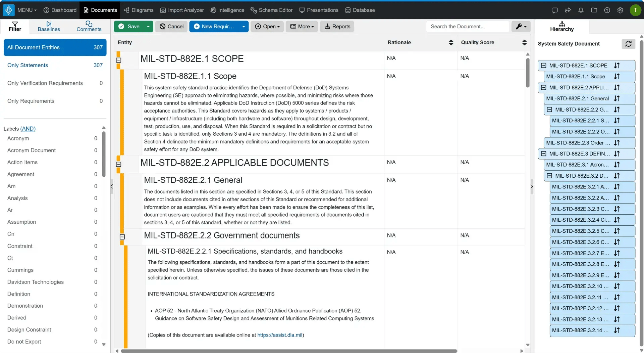This screenshot has height=353, width=644.
Task: Open the folder icon in header
Action: [594, 10]
